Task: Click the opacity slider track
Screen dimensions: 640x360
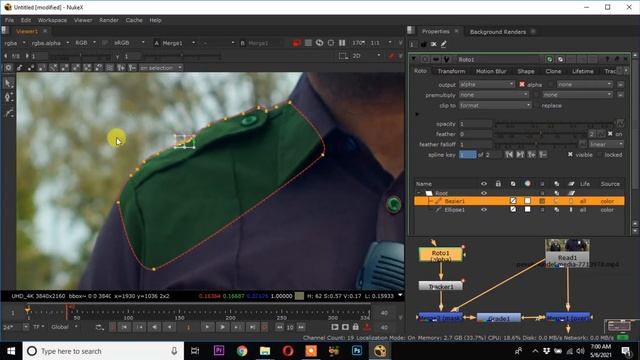Action: coord(554,123)
